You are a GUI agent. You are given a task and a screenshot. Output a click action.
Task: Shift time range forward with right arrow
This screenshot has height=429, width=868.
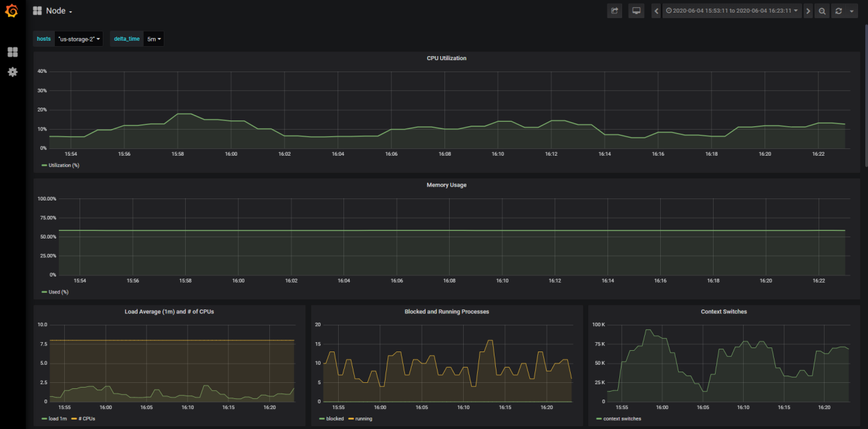pyautogui.click(x=808, y=11)
